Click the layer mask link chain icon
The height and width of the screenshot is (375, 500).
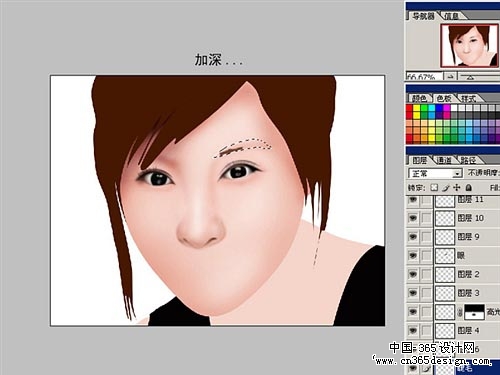[460, 312]
